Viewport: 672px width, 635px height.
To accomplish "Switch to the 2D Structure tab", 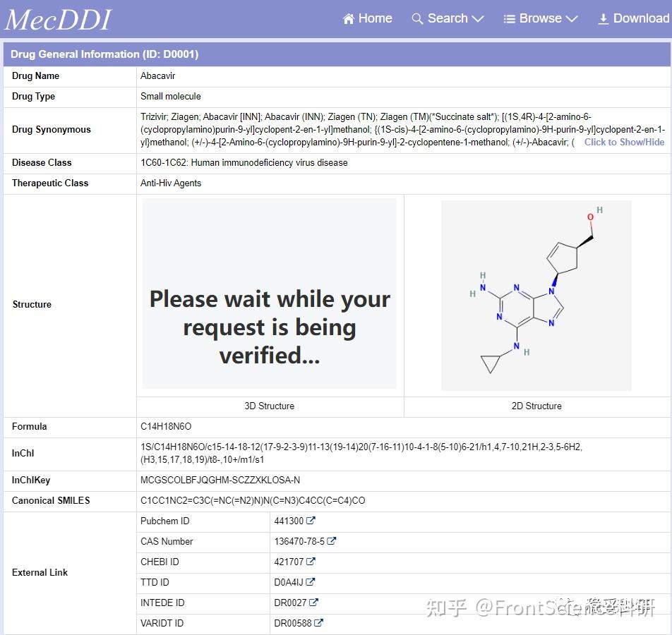I will [x=536, y=406].
